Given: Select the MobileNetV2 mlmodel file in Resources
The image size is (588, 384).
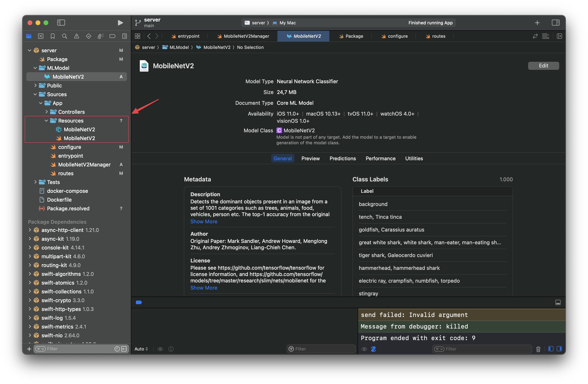Looking at the screenshot, I should 79,129.
